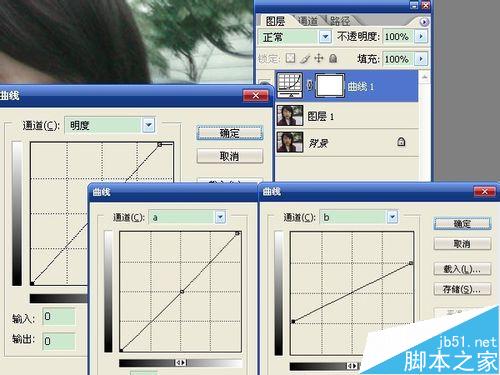Image resolution: width=500 pixels, height=375 pixels.
Task: Close the layers palette window
Action: point(425,5)
